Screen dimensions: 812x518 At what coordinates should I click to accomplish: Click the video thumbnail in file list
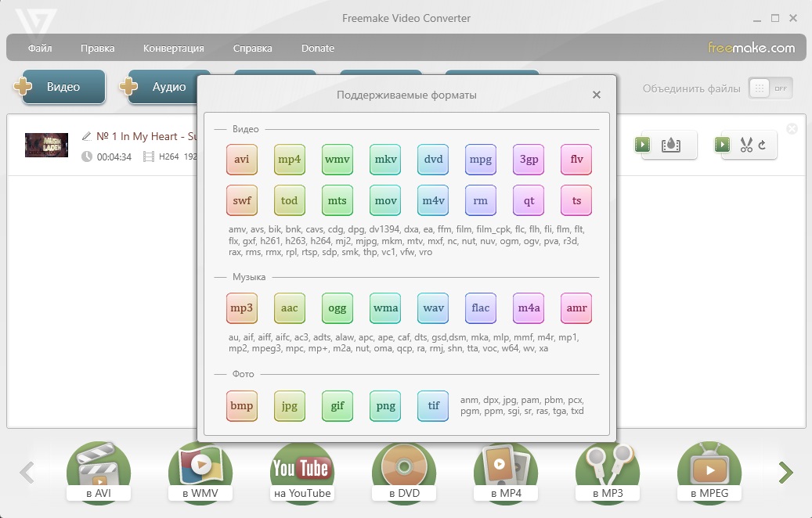click(x=46, y=145)
